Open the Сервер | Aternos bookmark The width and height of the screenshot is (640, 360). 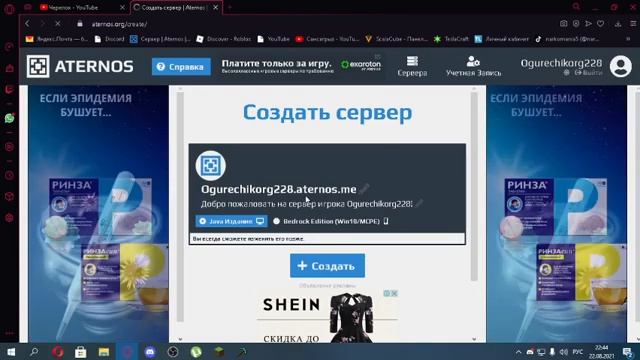(160, 39)
